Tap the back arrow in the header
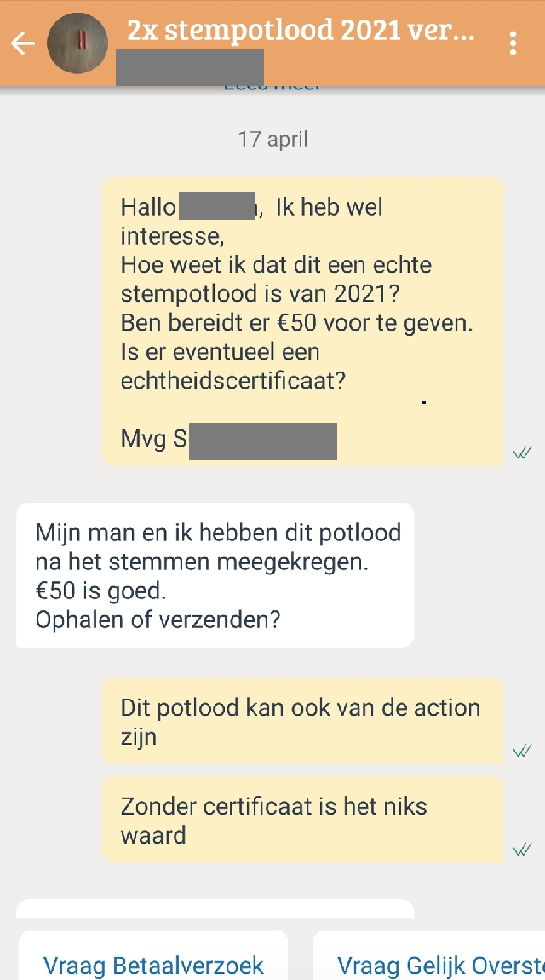This screenshot has height=980, width=545. [x=23, y=43]
